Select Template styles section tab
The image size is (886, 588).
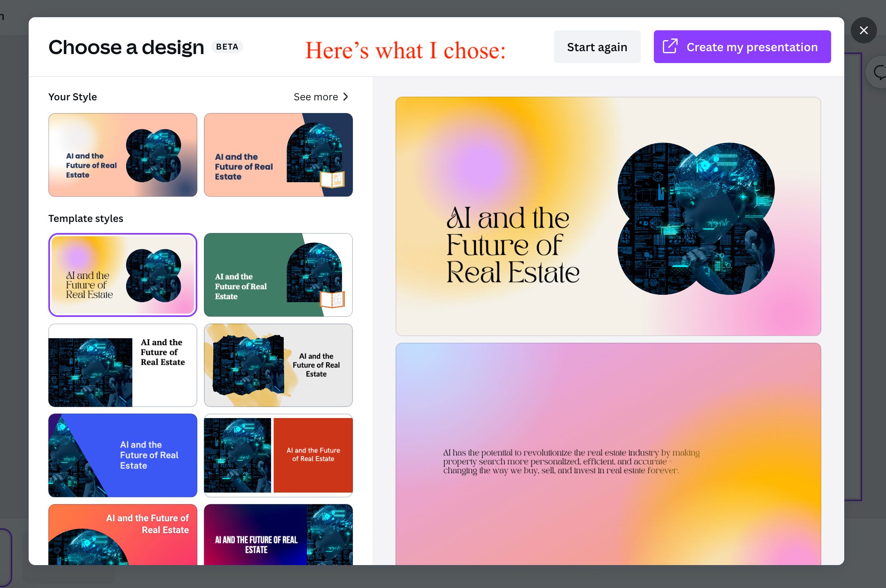pyautogui.click(x=85, y=218)
